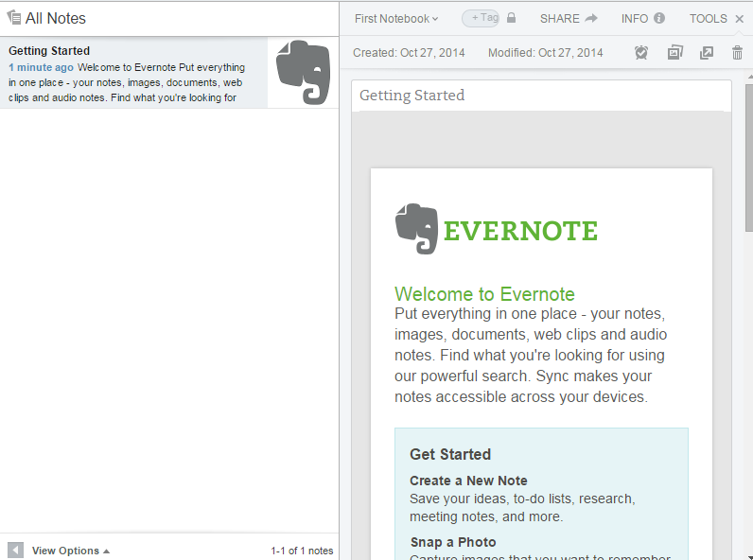Click the 1-1 of 1 notes counter

302,551
